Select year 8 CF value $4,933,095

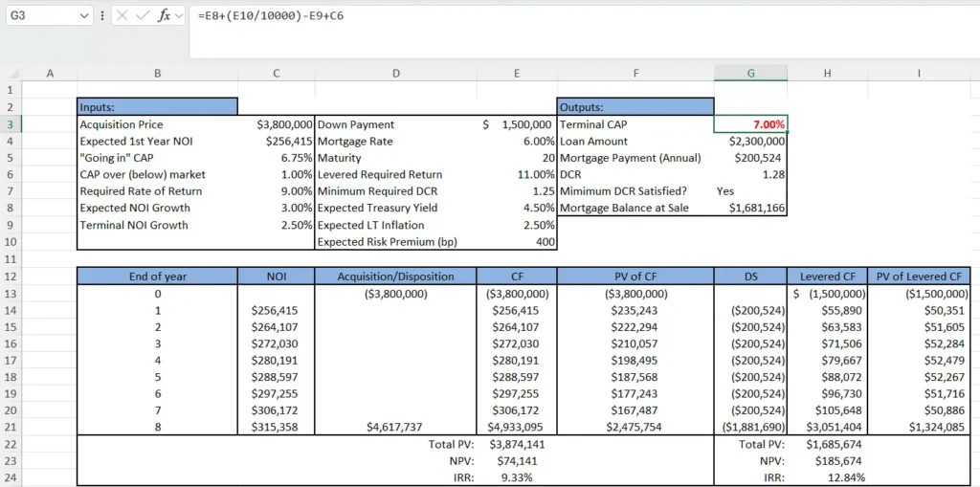tap(516, 428)
